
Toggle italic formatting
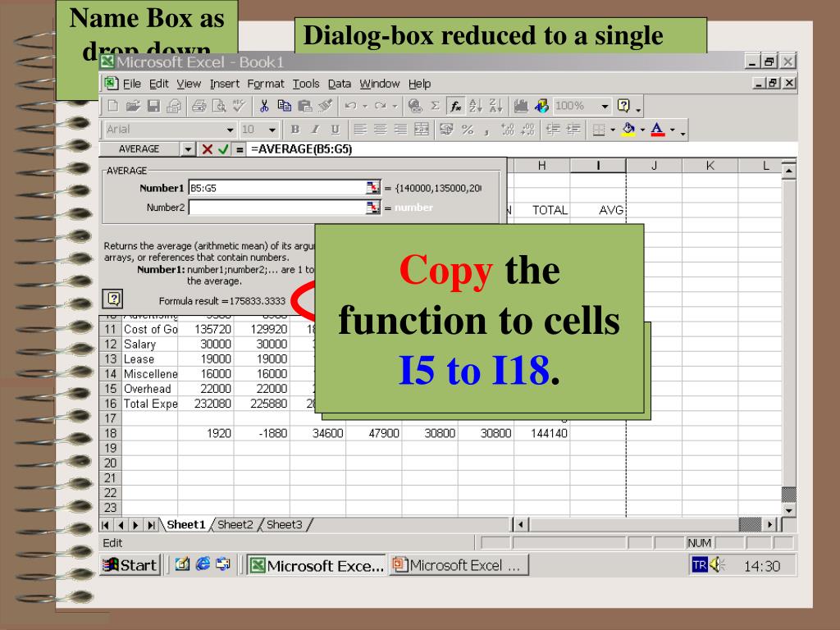314,130
